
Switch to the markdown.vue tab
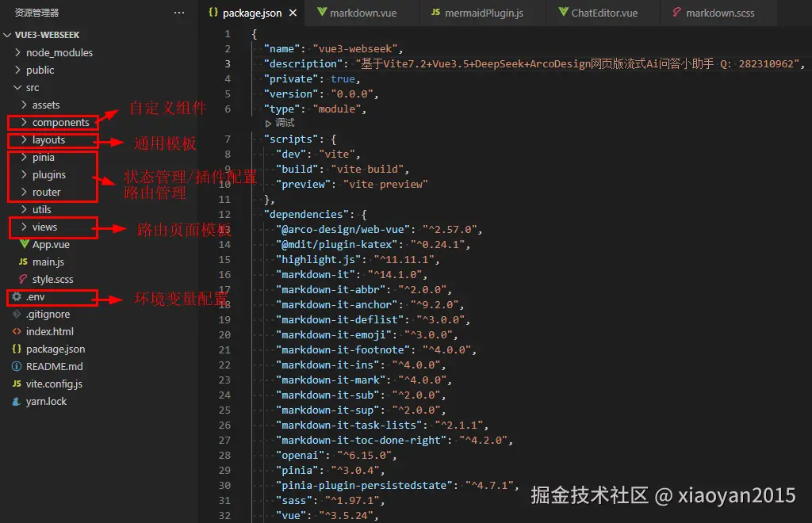click(x=362, y=13)
